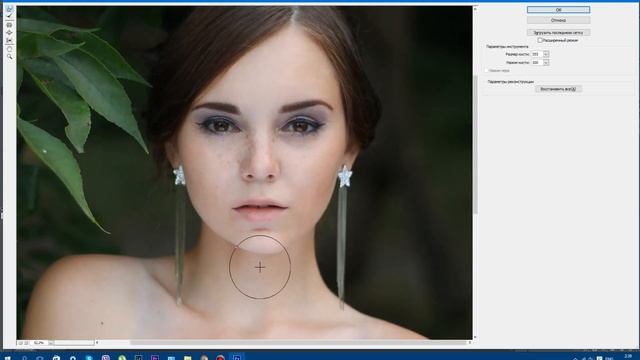Click the scroll right arrow of preview
Image resolution: width=640 pixels, height=360 pixels.
point(469,343)
